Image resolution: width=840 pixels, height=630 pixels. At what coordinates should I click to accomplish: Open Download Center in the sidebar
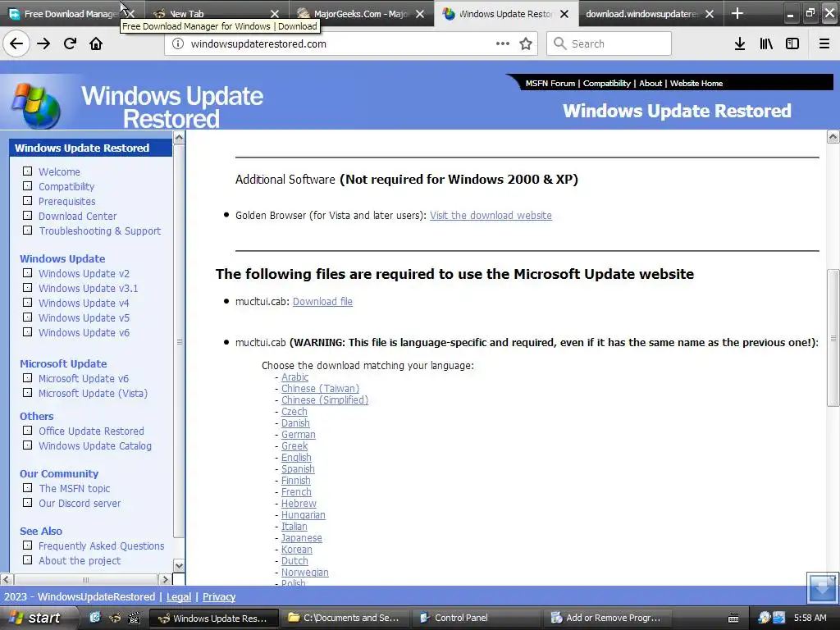pos(78,217)
